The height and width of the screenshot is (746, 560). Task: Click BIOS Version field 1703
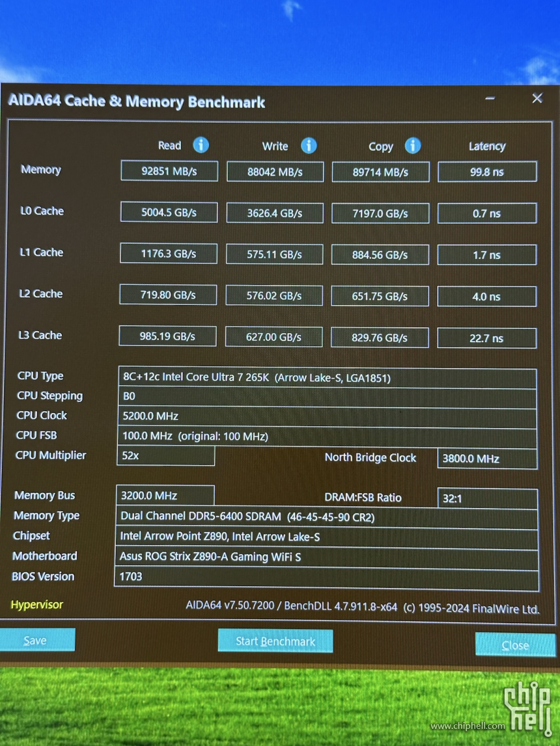point(326,577)
